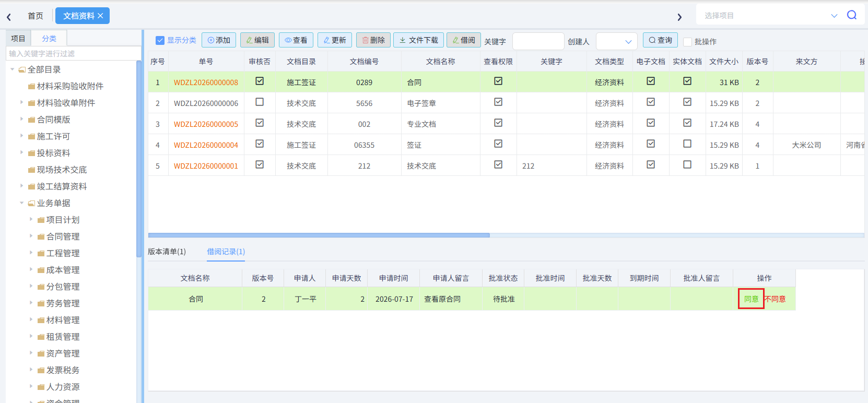Click folder icon of 材料采购验收附件
868x403 pixels.
point(31,87)
